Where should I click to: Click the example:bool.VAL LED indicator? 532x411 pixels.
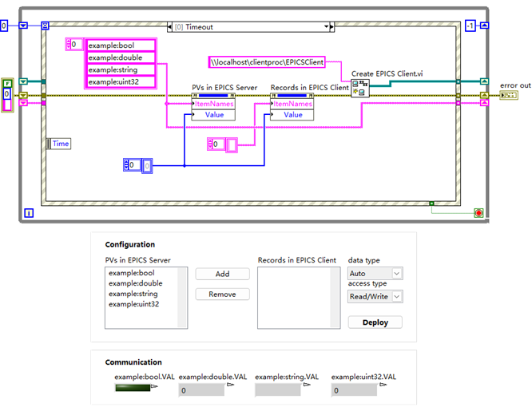pyautogui.click(x=133, y=388)
